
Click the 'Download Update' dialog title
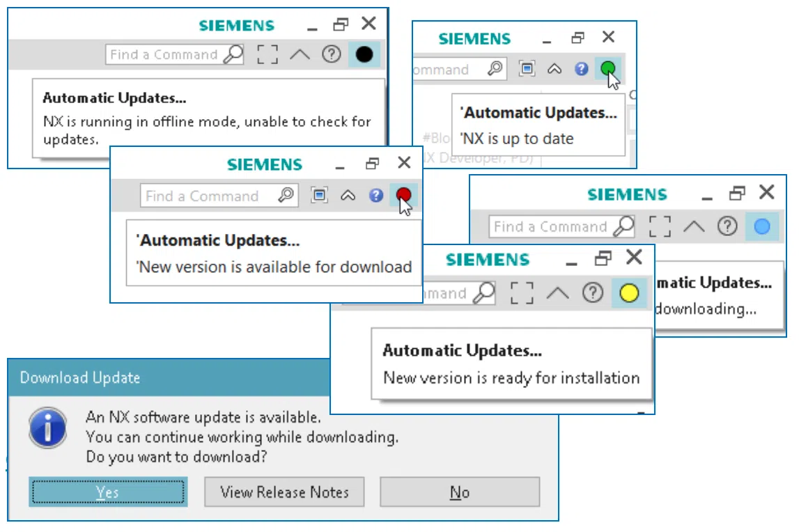click(80, 377)
